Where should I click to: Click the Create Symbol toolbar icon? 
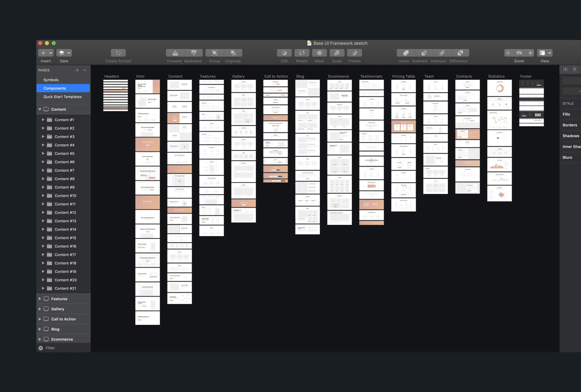118,53
